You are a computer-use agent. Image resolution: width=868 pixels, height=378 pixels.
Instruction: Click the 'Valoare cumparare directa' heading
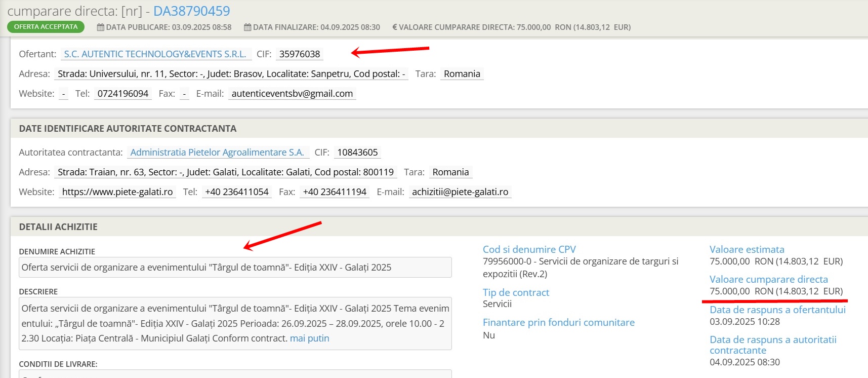pos(768,279)
